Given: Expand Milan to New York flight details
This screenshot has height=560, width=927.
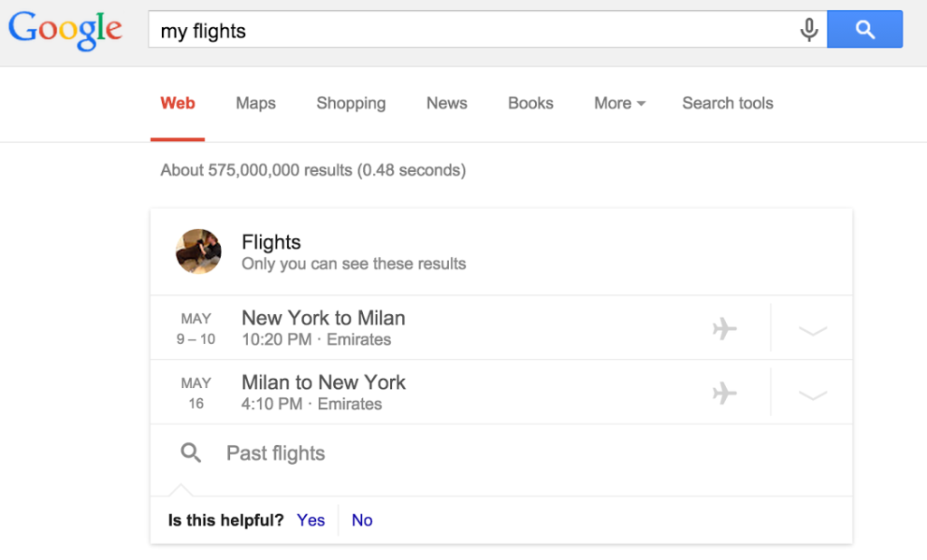Looking at the screenshot, I should (x=812, y=394).
